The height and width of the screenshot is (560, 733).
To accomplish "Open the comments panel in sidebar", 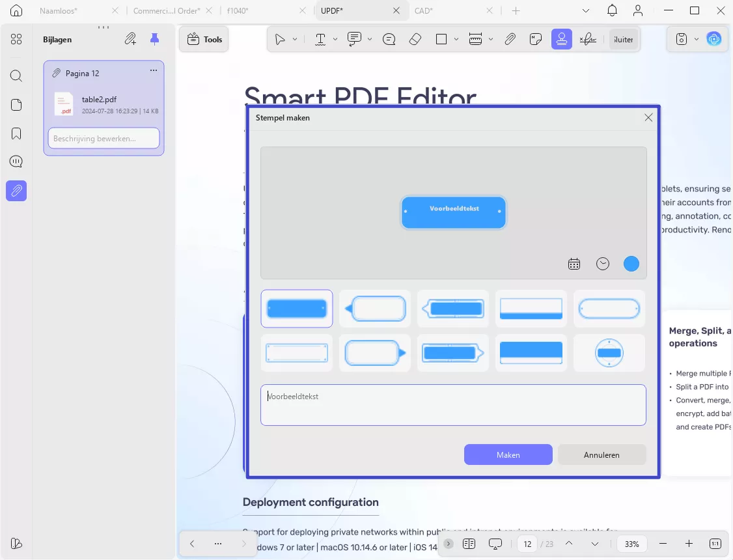I will tap(16, 161).
